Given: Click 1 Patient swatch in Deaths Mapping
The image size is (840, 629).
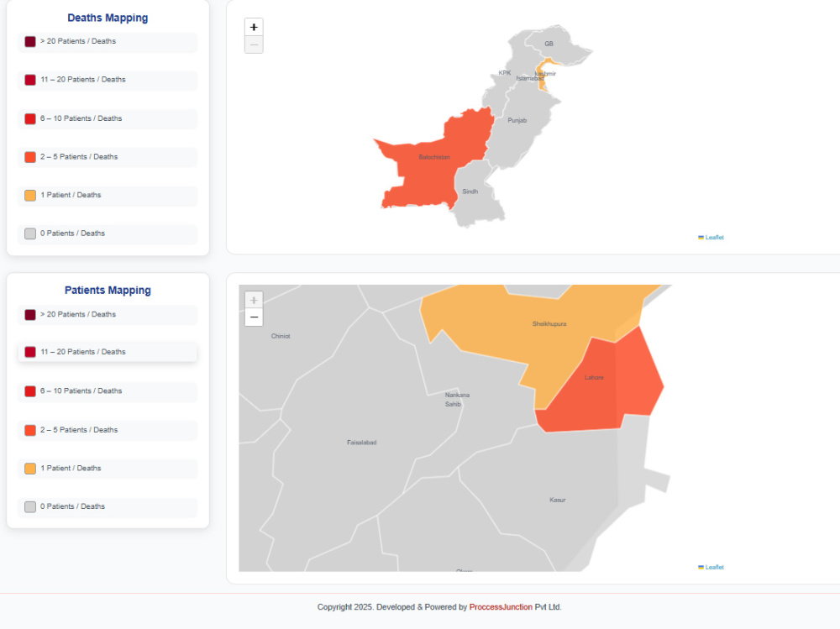Looking at the screenshot, I should point(30,195).
